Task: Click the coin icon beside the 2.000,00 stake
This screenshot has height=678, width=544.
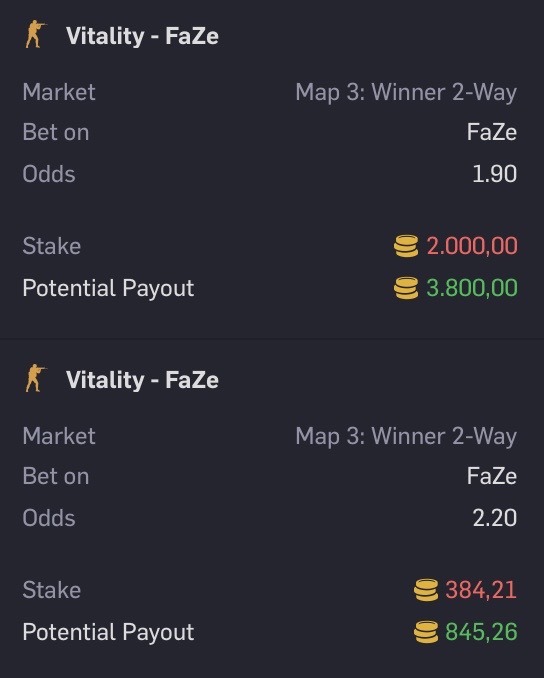Action: click(x=406, y=246)
